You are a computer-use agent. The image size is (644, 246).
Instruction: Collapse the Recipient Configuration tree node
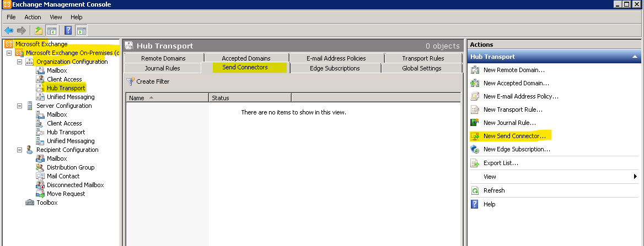click(x=20, y=150)
